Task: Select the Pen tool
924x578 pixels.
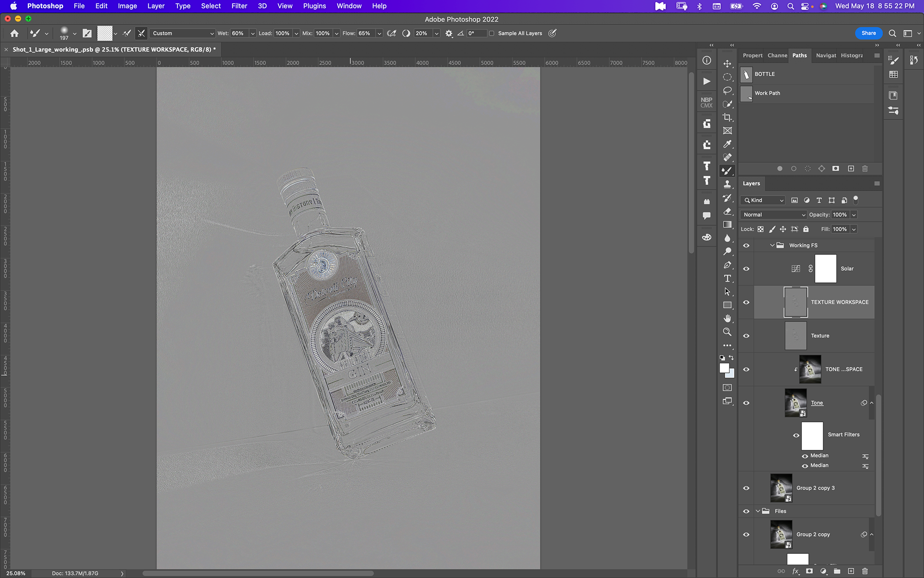Action: pos(727,265)
